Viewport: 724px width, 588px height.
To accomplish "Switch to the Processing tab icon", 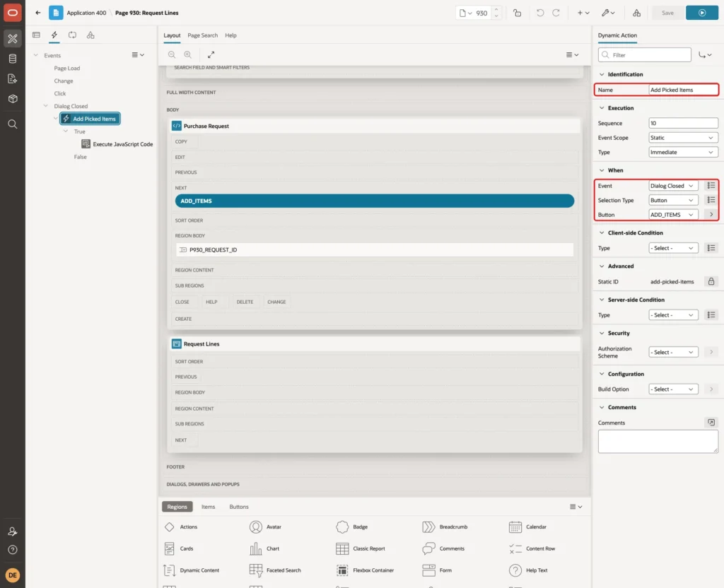I will [x=73, y=35].
